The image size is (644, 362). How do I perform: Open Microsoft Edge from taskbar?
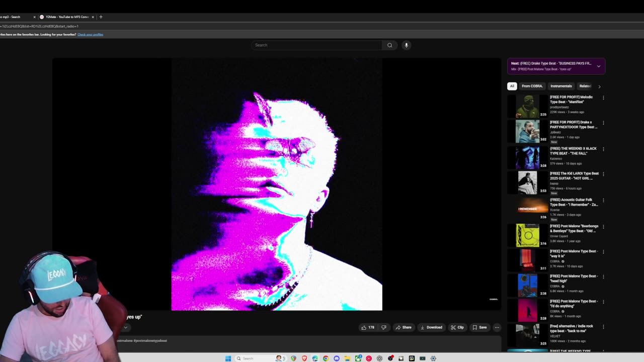315,358
